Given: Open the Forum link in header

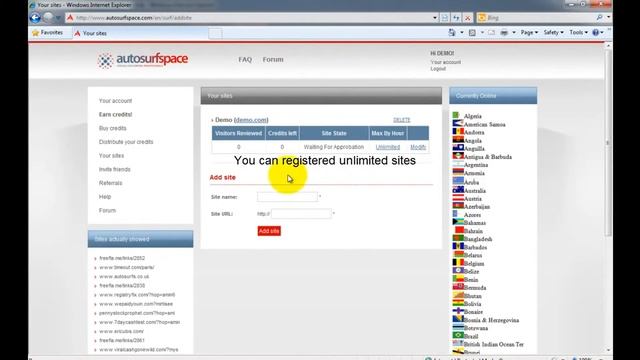Looking at the screenshot, I should (273, 60).
